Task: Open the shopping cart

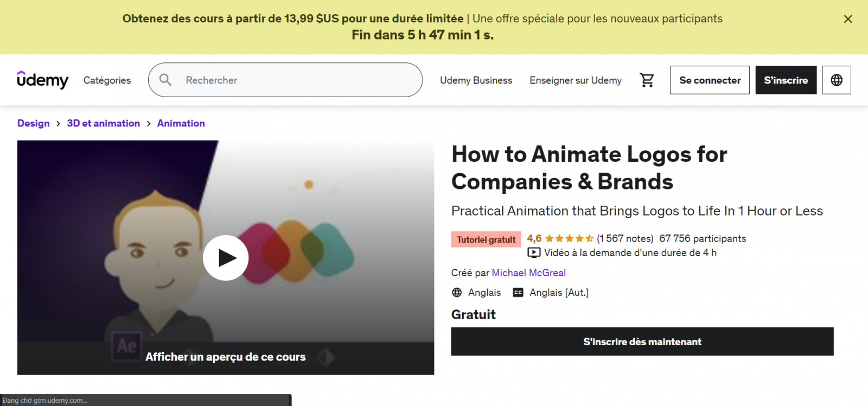Action: point(647,80)
